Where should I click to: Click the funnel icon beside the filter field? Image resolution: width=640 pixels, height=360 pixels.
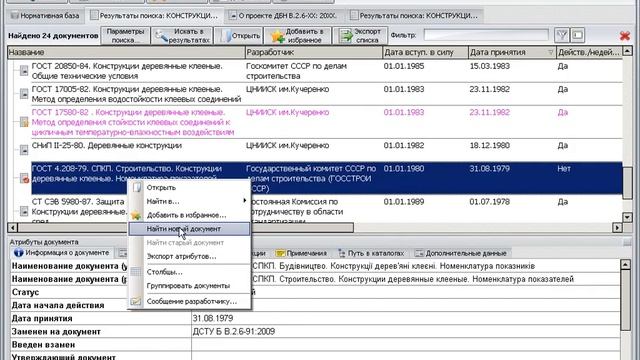coord(562,35)
